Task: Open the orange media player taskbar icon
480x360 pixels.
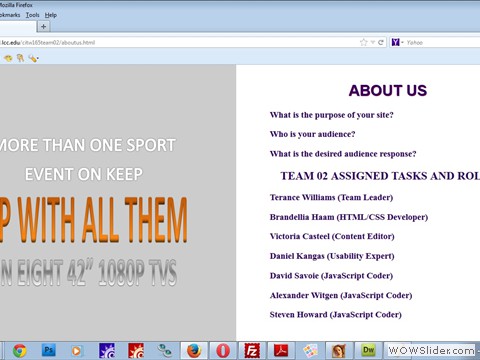Action: tap(76, 351)
